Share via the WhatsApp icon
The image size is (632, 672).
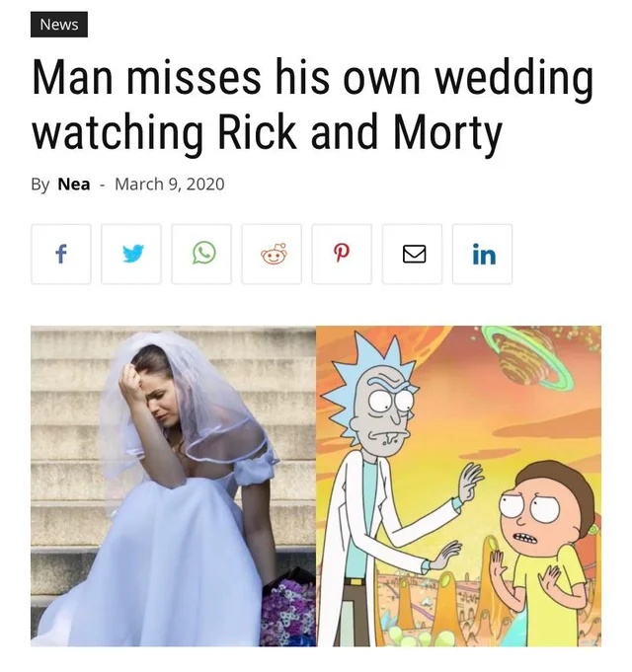click(201, 254)
